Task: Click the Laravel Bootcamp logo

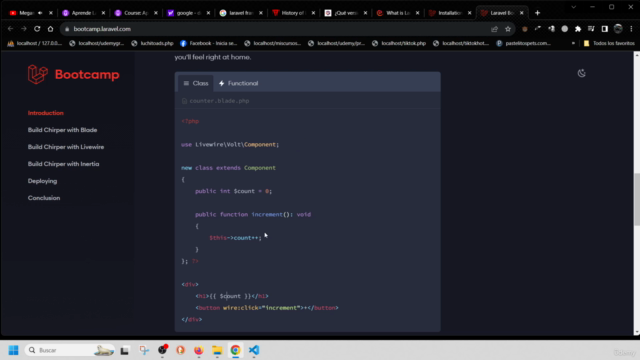Action: 73,75
